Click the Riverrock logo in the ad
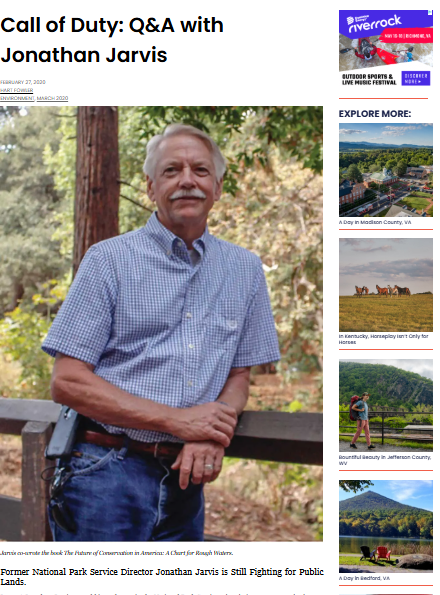Image resolution: width=440 pixels, height=595 pixels. [x=374, y=23]
